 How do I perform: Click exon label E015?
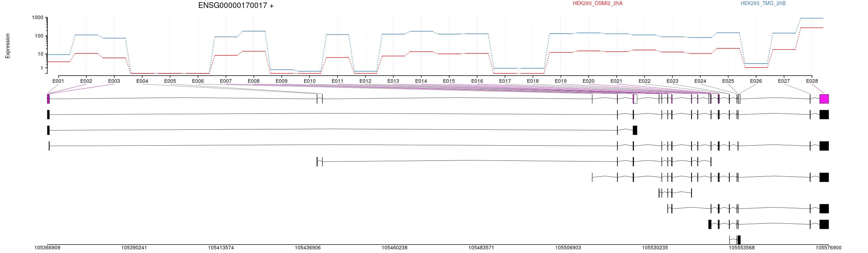click(x=449, y=81)
